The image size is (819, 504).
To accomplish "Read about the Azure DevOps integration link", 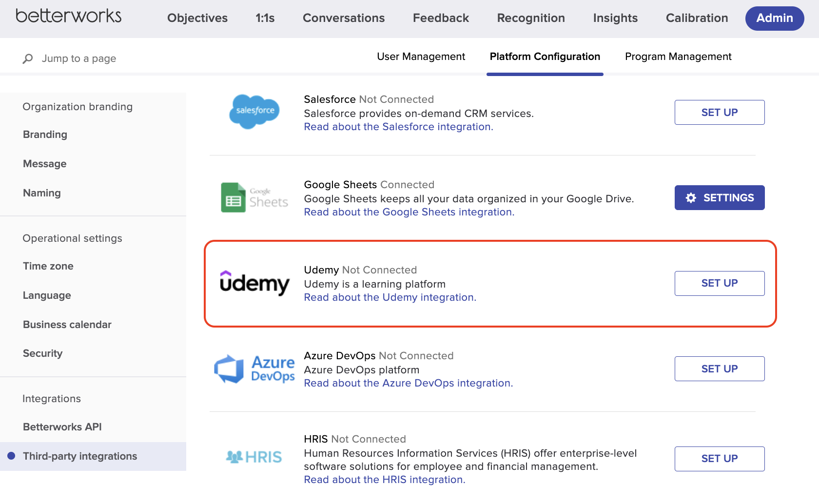I will point(408,383).
